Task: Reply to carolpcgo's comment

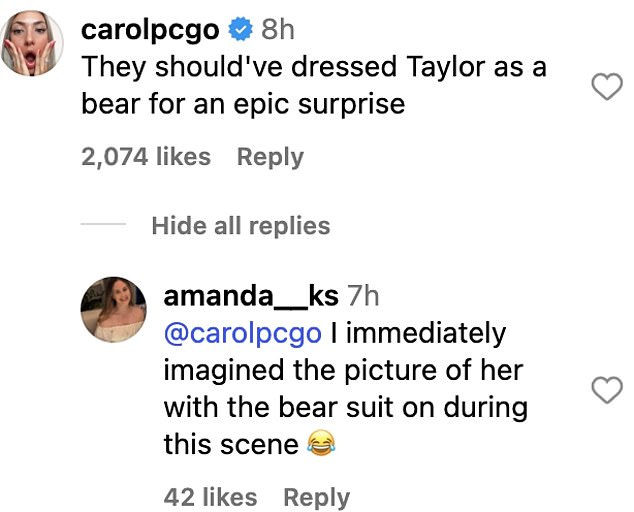Action: point(269,157)
